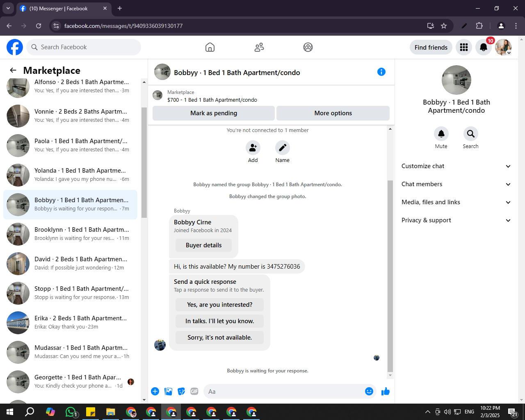Open account profile picture menu

503,47
